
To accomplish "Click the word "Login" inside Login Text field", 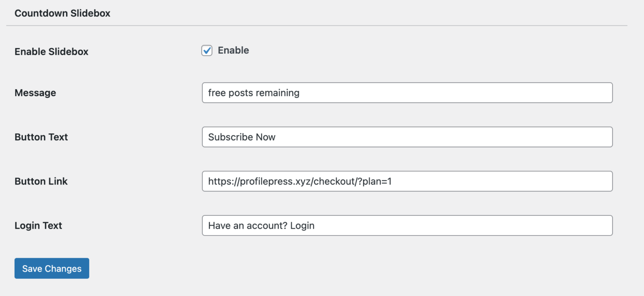I will [302, 226].
